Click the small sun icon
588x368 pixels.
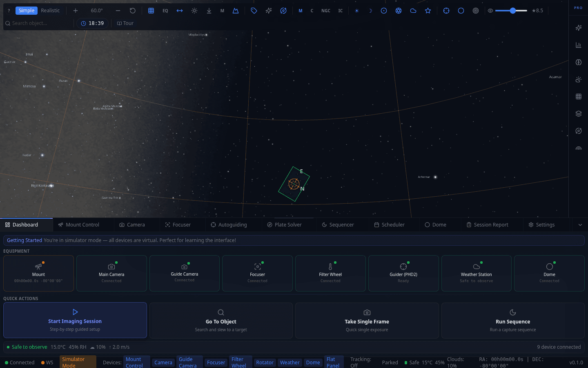click(357, 11)
